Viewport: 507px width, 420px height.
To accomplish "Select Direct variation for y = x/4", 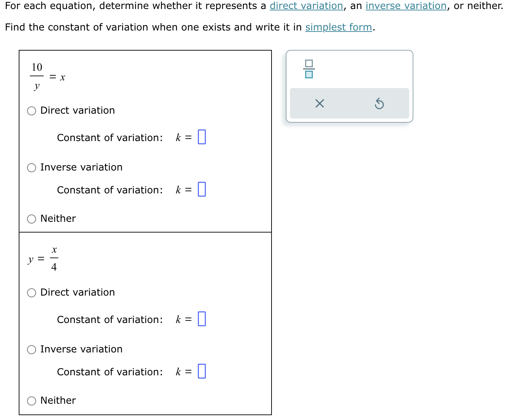I will coord(32,293).
